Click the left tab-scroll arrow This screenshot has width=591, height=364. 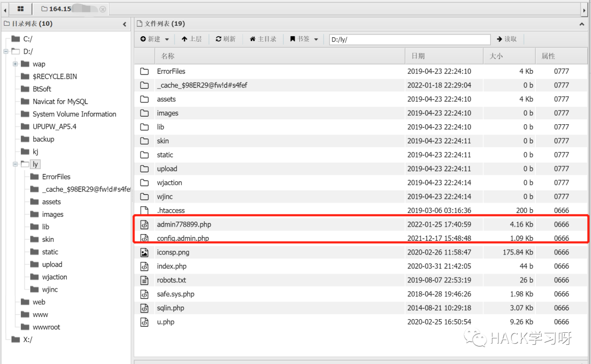(5, 10)
